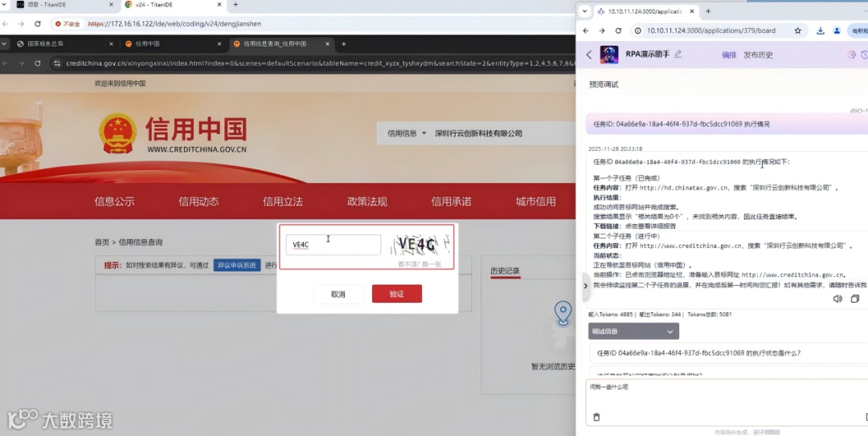Viewport: 868px width, 436px height.
Task: Reload the 10.10.11.124:3000 page
Action: (x=618, y=31)
